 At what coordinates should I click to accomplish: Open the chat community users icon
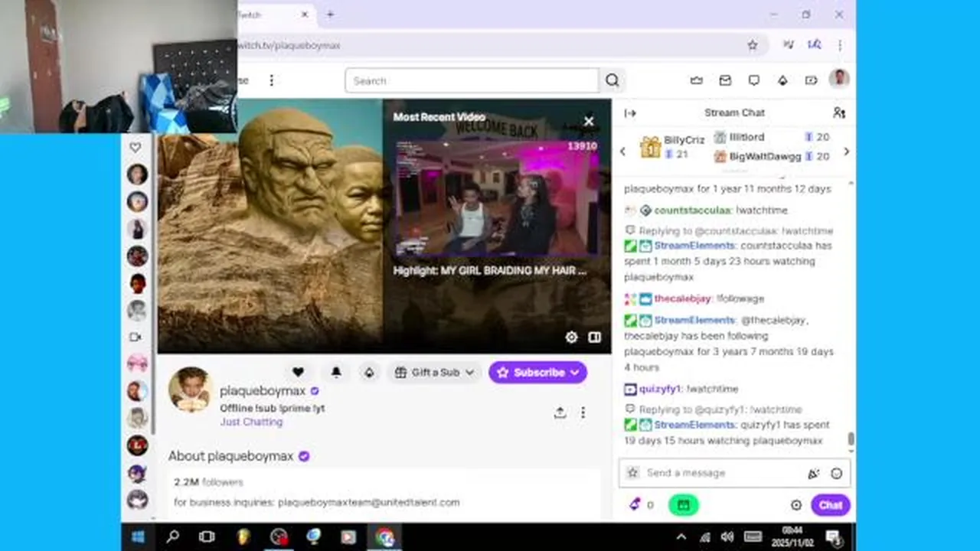click(839, 112)
